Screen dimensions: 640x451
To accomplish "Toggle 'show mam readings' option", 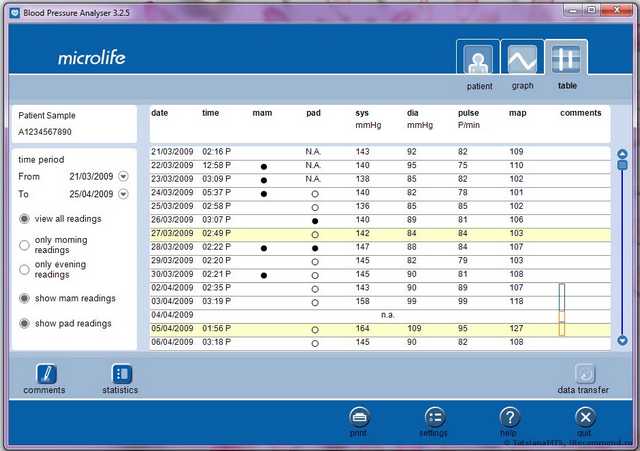I will tap(24, 298).
